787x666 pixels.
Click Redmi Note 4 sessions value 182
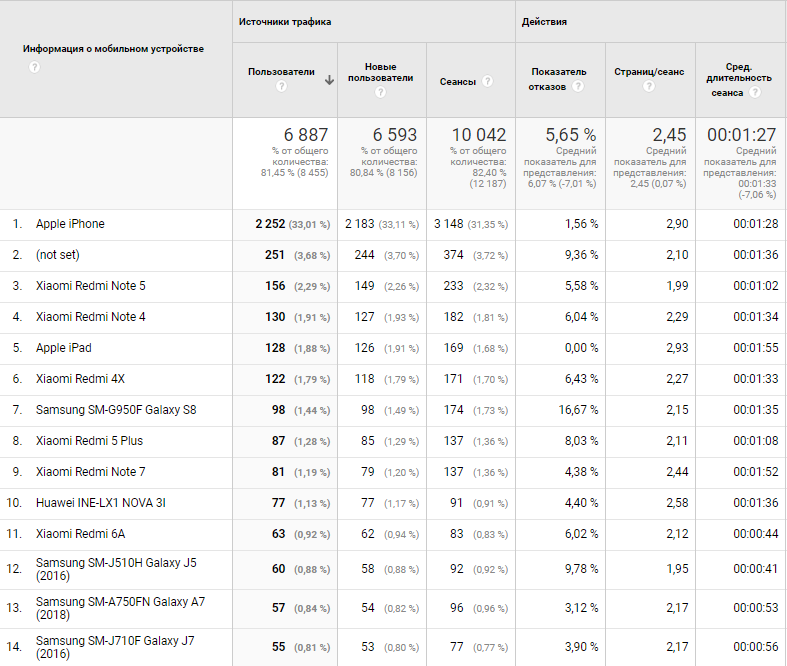click(453, 317)
